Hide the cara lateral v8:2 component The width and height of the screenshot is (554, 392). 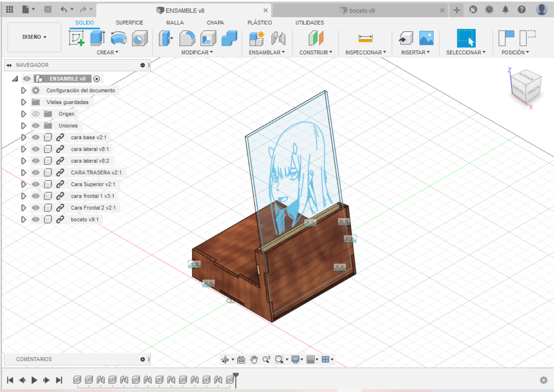pyautogui.click(x=36, y=161)
